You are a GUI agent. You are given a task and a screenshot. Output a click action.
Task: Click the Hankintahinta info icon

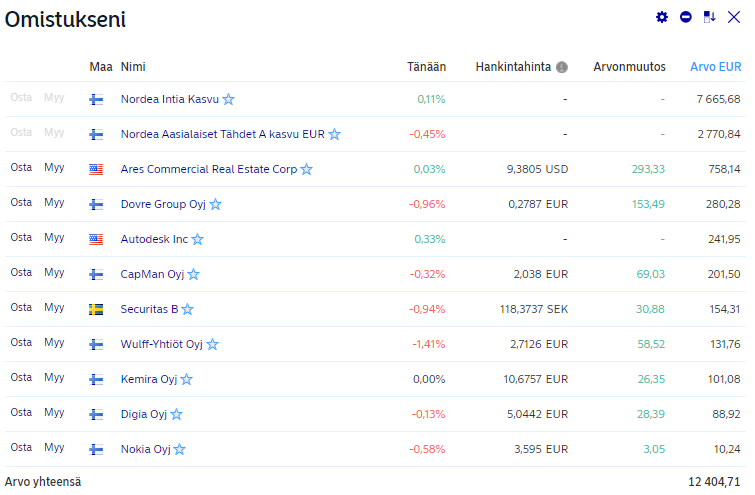pyautogui.click(x=561, y=67)
